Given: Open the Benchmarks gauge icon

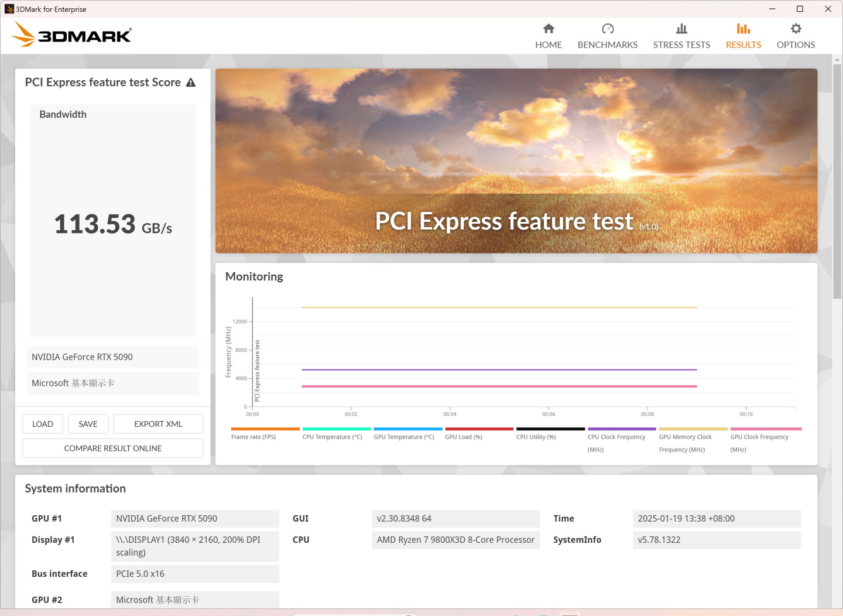Looking at the screenshot, I should [608, 29].
